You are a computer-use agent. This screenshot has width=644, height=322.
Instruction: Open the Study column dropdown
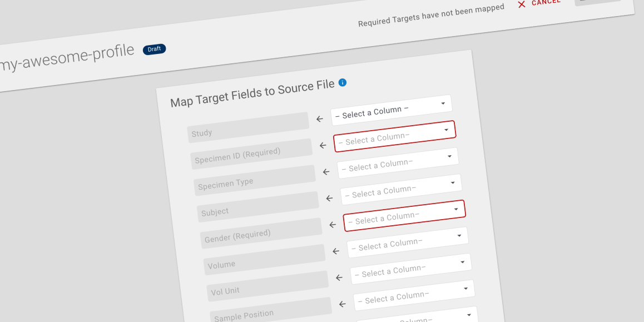click(392, 110)
